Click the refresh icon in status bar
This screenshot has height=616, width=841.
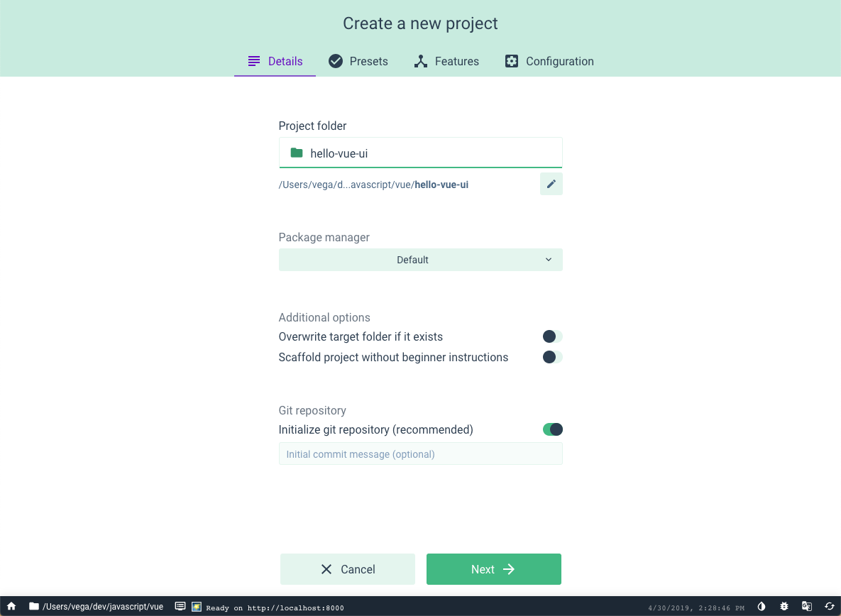coord(829,606)
